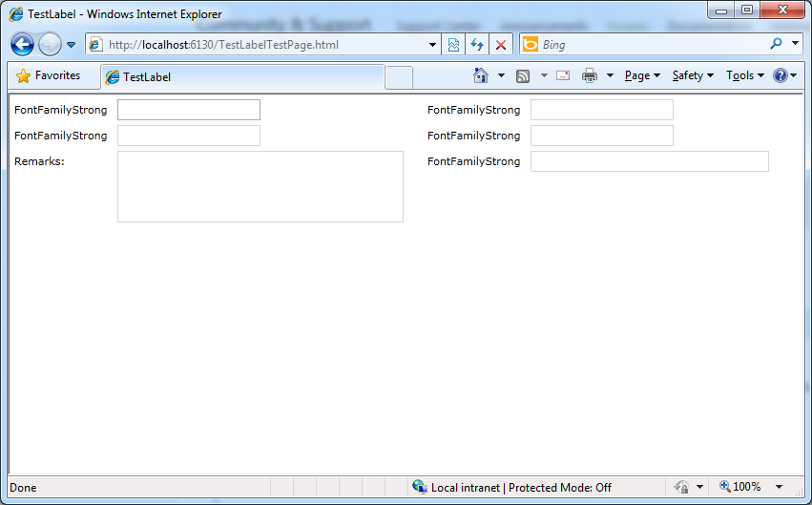Open the Safety menu
The width and height of the screenshot is (812, 505).
pyautogui.click(x=693, y=75)
